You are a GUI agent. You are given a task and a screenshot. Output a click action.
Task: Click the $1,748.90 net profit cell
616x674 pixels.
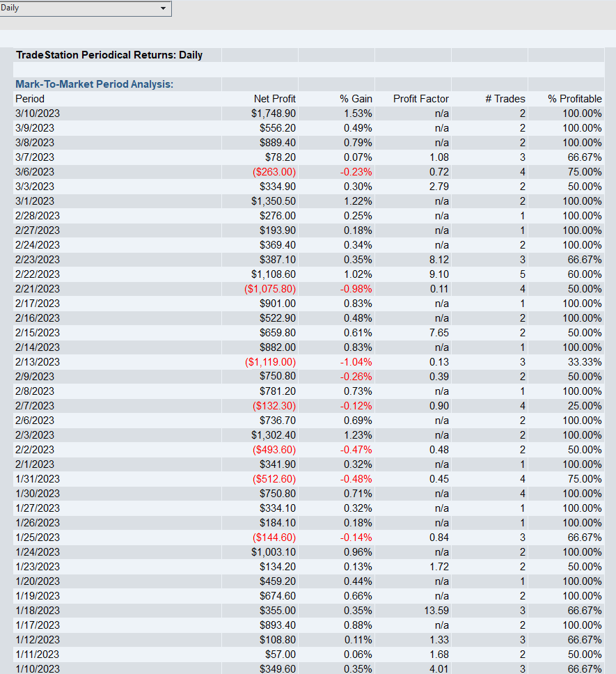(273, 113)
